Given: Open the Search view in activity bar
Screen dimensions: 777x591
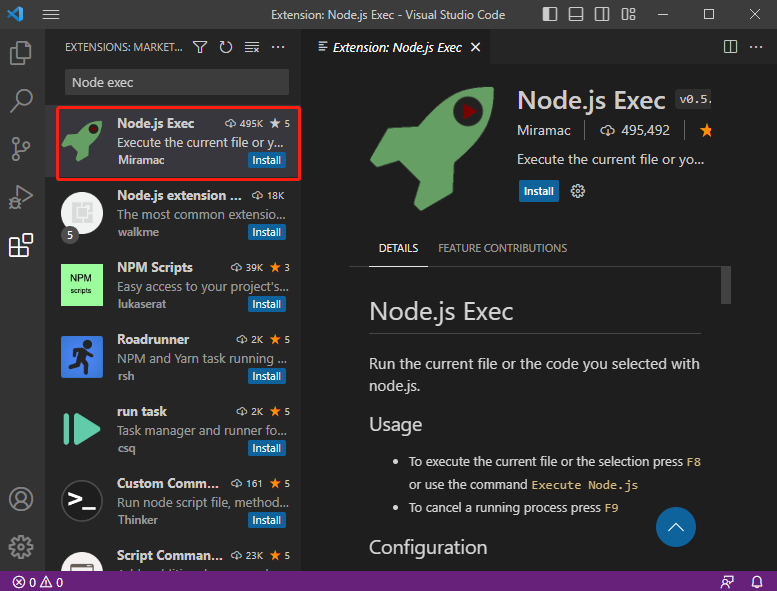Looking at the screenshot, I should (21, 101).
